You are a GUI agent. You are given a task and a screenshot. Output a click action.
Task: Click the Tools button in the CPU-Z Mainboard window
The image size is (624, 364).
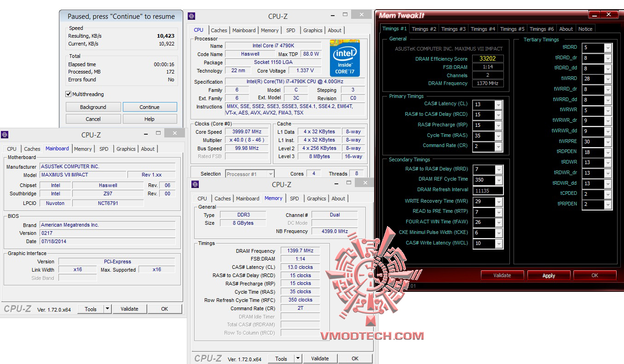pos(91,309)
